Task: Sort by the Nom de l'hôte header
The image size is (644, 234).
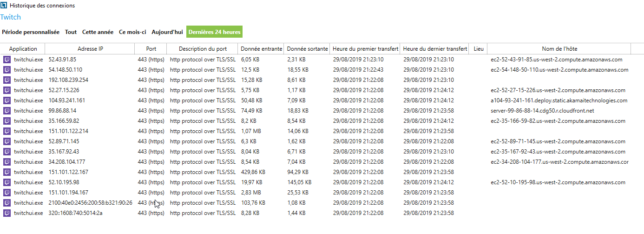Action: (559, 49)
